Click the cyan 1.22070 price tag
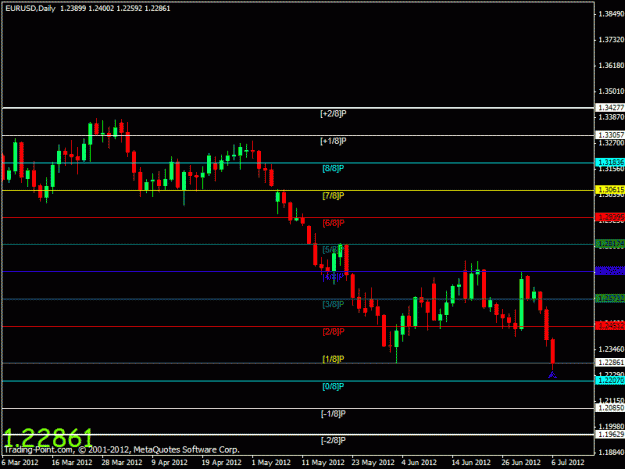This screenshot has width=625, height=469. (x=610, y=381)
